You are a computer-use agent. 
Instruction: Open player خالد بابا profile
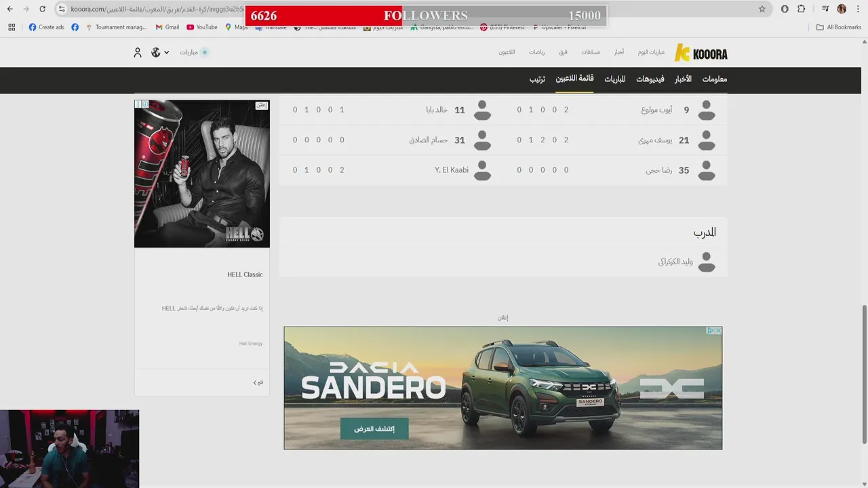(437, 110)
